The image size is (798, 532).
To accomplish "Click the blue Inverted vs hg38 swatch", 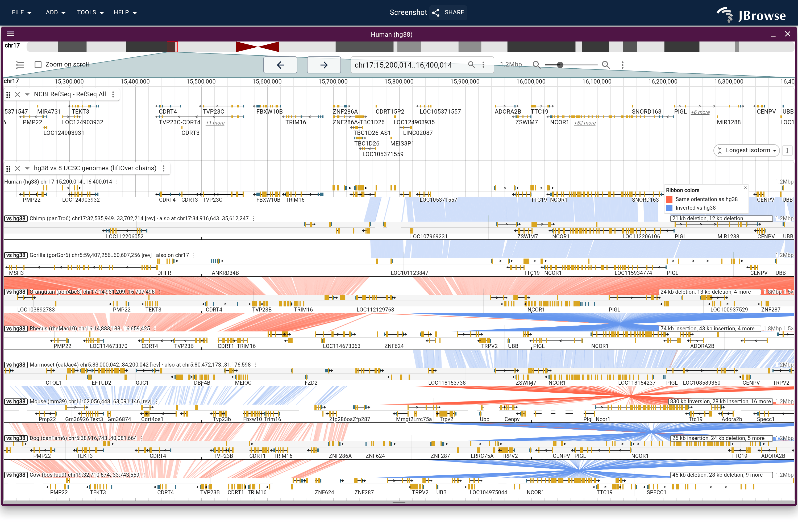I will [x=670, y=208].
